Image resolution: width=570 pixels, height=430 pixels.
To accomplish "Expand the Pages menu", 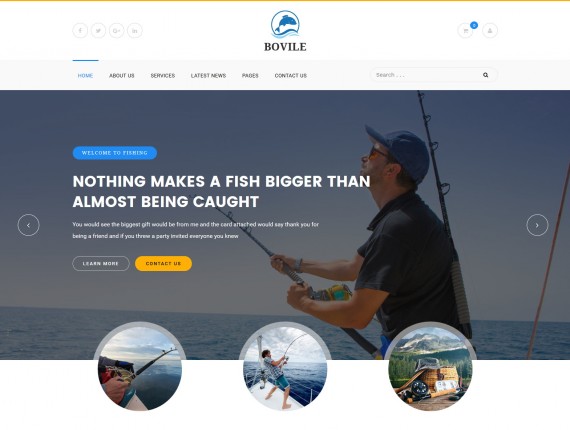I will pyautogui.click(x=250, y=76).
